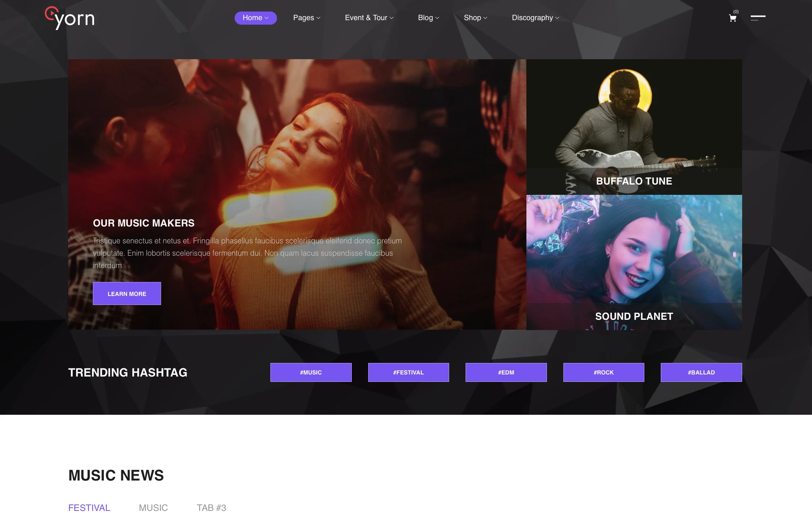Expand the Home menu chevron
Viewport: 812px width, 513px height.
click(x=267, y=18)
